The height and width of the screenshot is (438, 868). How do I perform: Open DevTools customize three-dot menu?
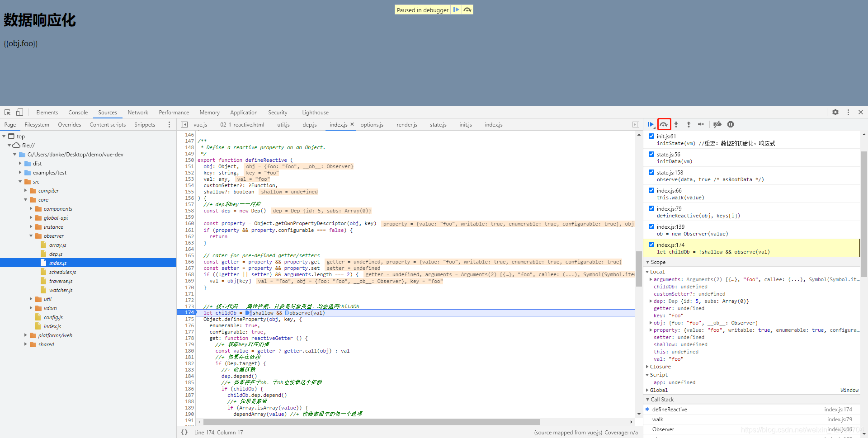(x=848, y=112)
